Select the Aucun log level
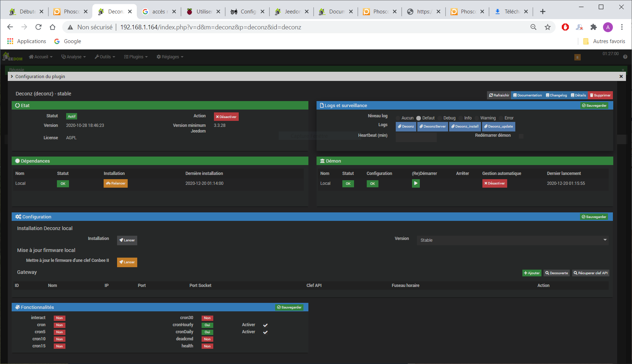The width and height of the screenshot is (632, 364). [x=398, y=118]
